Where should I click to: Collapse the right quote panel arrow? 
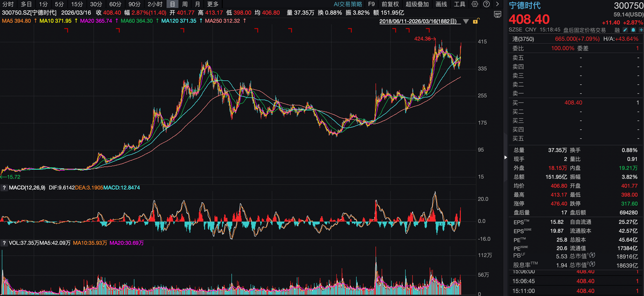point(505,157)
